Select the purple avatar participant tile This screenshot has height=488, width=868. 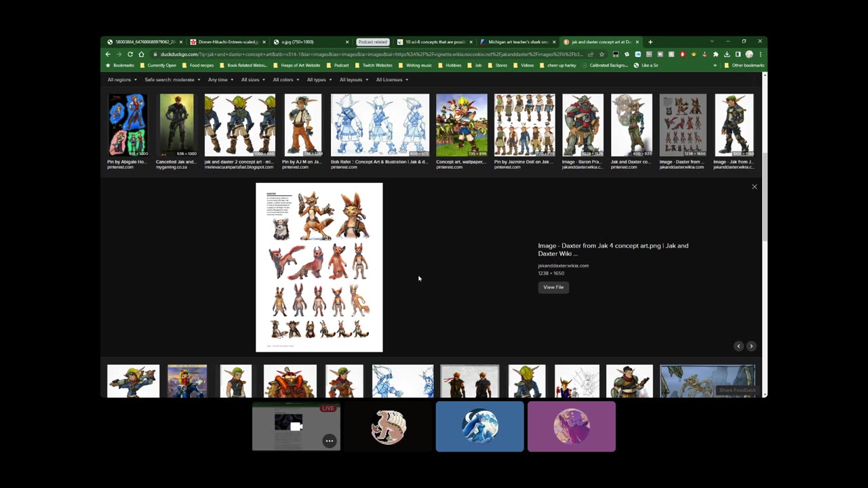pyautogui.click(x=572, y=426)
